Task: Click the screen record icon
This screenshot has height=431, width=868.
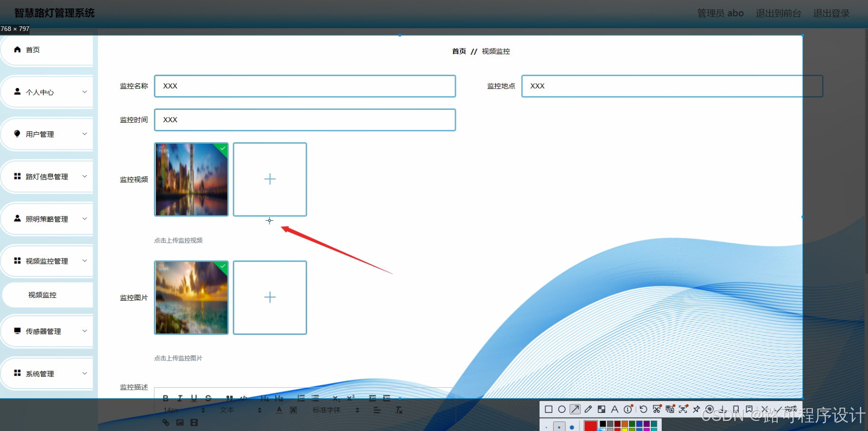Action: 710,409
